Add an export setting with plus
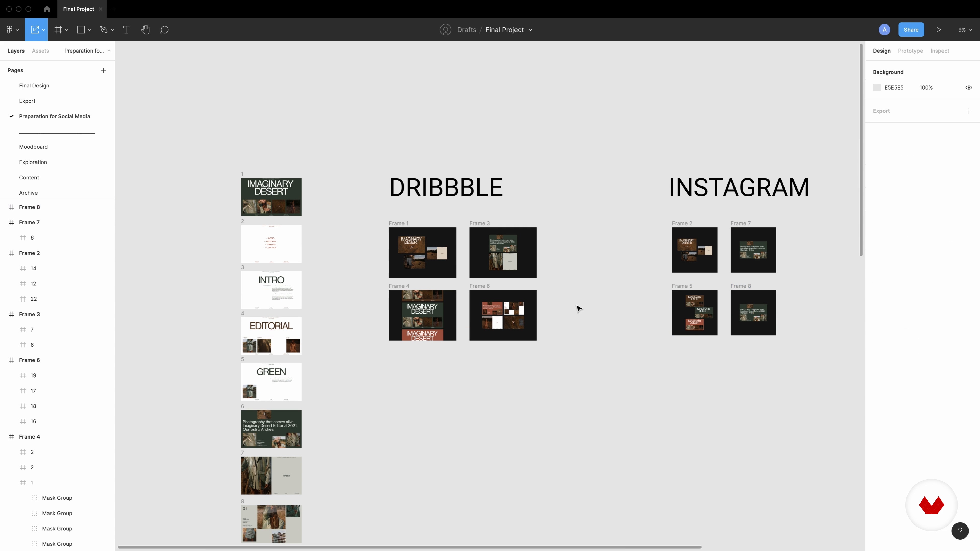 click(x=969, y=111)
